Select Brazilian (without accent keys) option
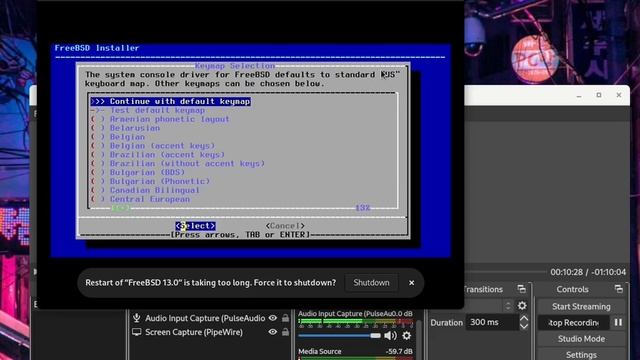The width and height of the screenshot is (640, 360). (178, 164)
